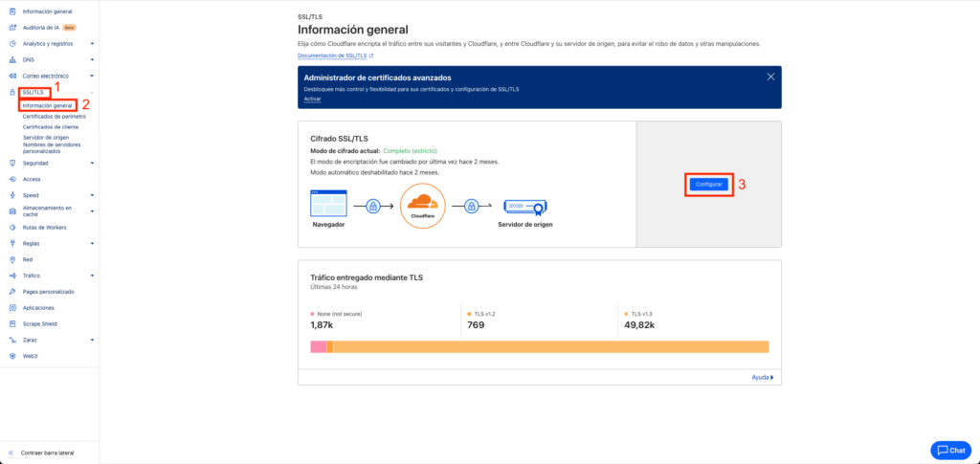
Task: Click the 1,87k None traffic value
Action: 322,324
